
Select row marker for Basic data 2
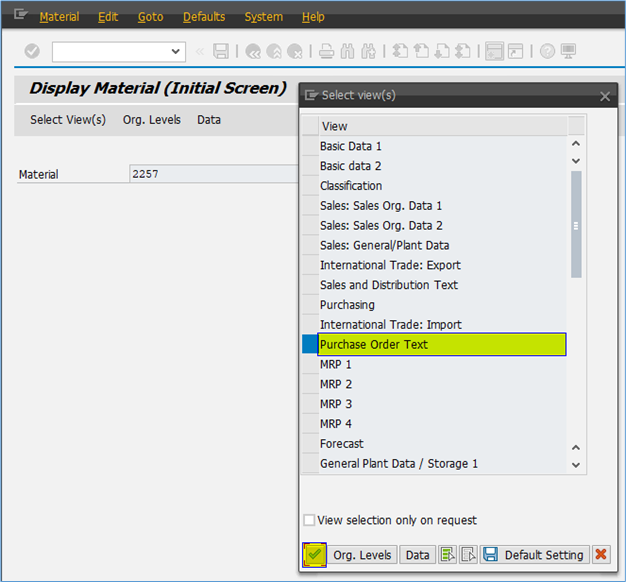click(310, 166)
